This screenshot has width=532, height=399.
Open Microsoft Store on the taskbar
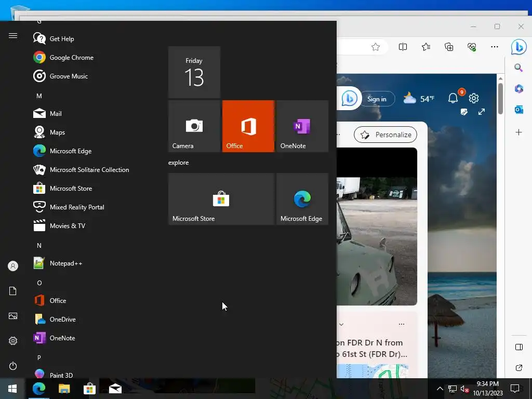pyautogui.click(x=89, y=389)
